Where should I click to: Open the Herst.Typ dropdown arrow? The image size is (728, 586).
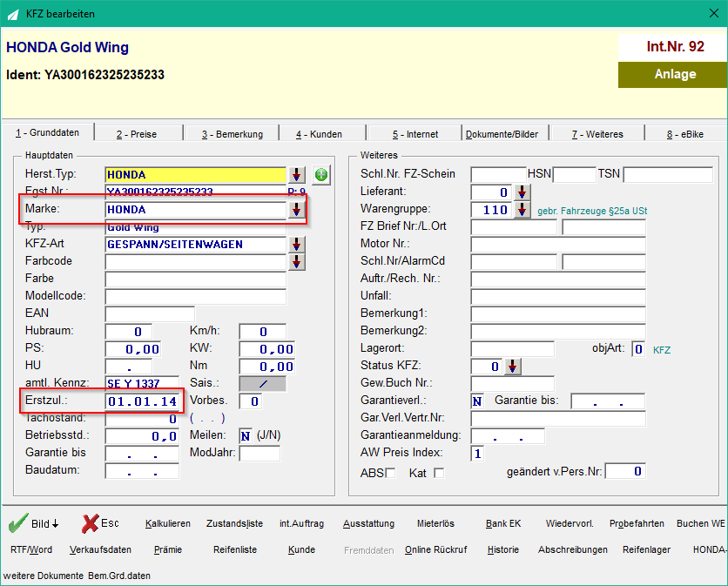click(x=296, y=175)
